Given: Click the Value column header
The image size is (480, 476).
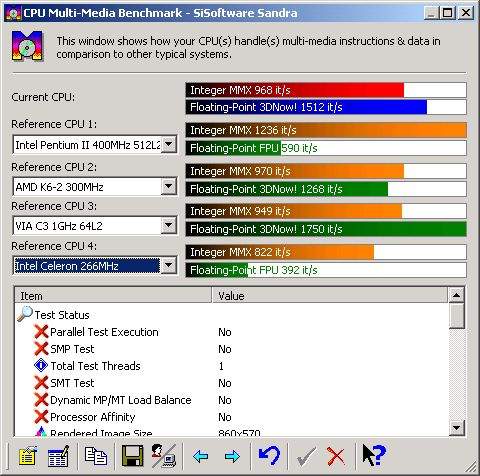Looking at the screenshot, I should pos(329,296).
